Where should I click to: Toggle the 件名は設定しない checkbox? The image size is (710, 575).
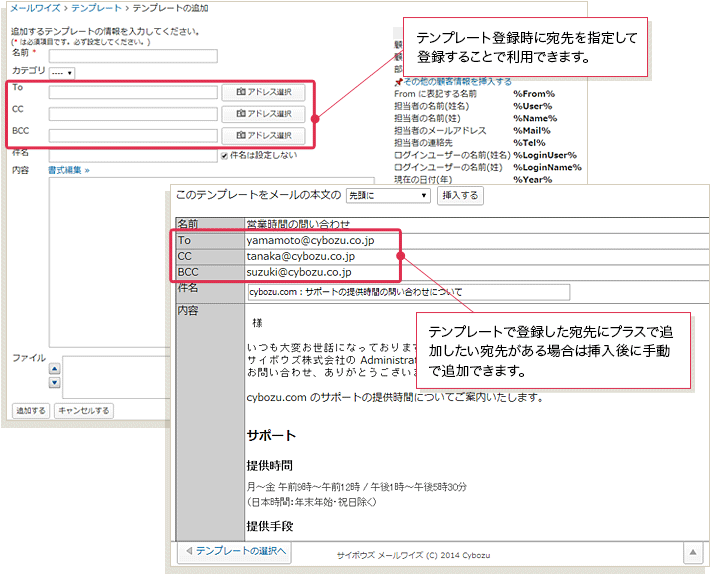(225, 155)
